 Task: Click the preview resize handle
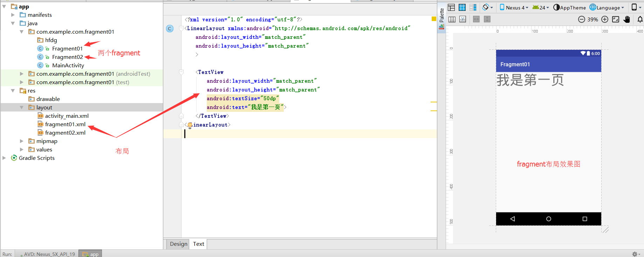pos(605,230)
